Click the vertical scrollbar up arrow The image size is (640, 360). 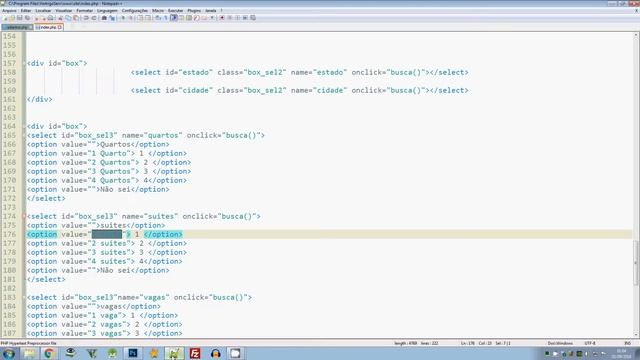tap(636, 36)
